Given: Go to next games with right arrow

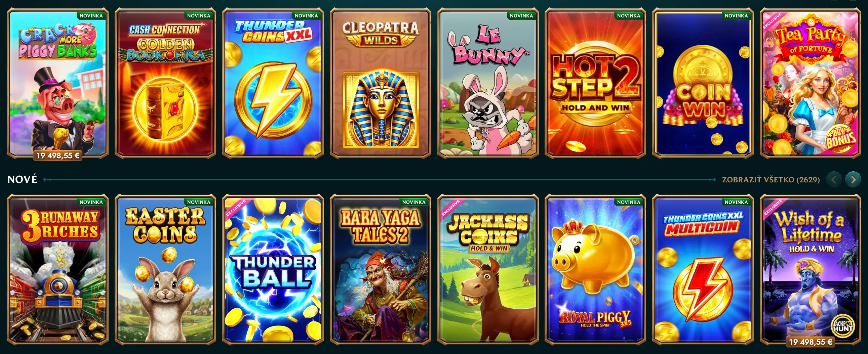Looking at the screenshot, I should point(853,180).
